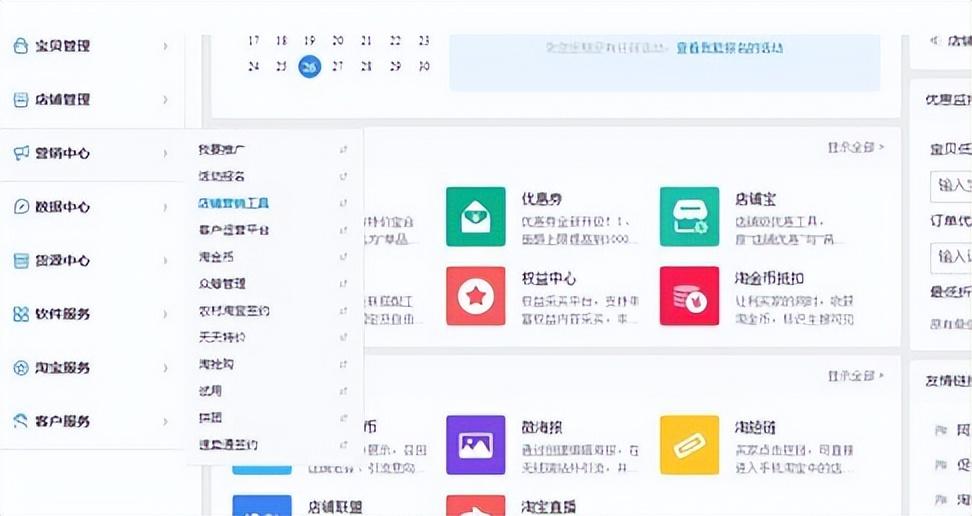Click the external-link icon beside 我要推广
972x516 pixels.
click(x=343, y=149)
